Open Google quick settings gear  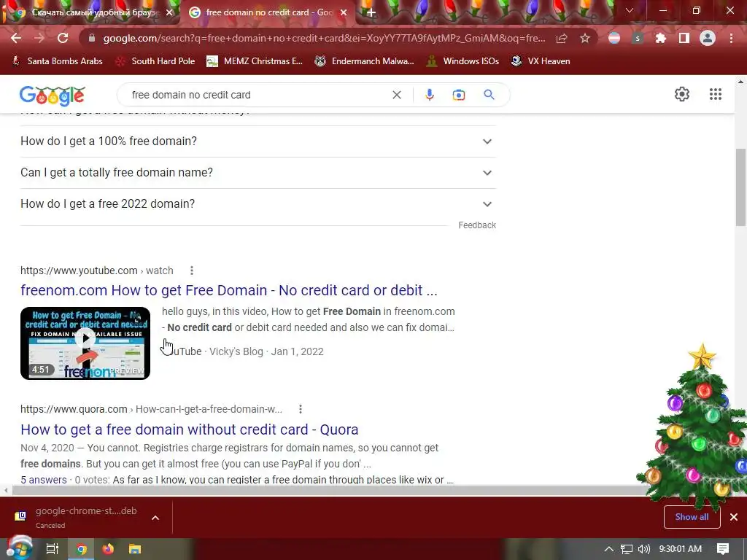click(682, 94)
